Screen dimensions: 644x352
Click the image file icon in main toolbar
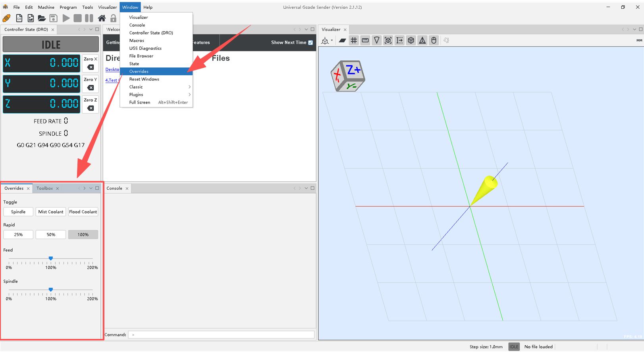click(x=31, y=18)
